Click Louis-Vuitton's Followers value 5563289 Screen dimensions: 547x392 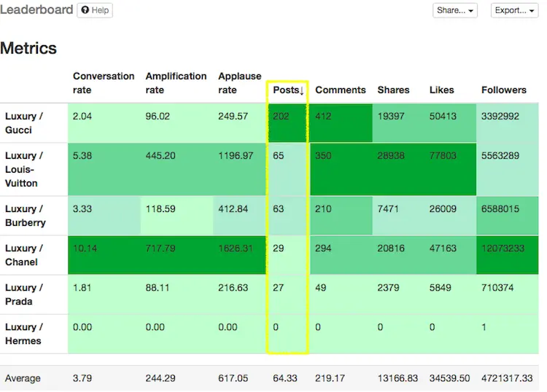point(500,155)
